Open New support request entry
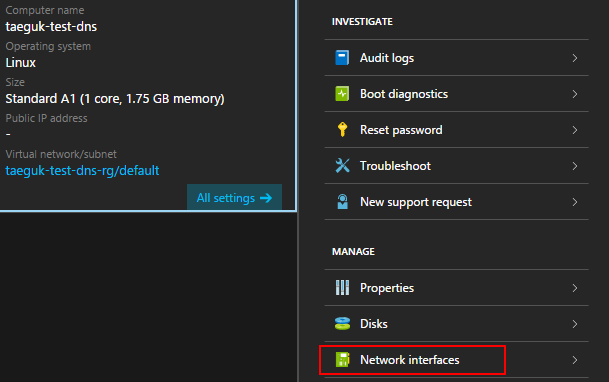Image resolution: width=609 pixels, height=382 pixels. pos(456,202)
